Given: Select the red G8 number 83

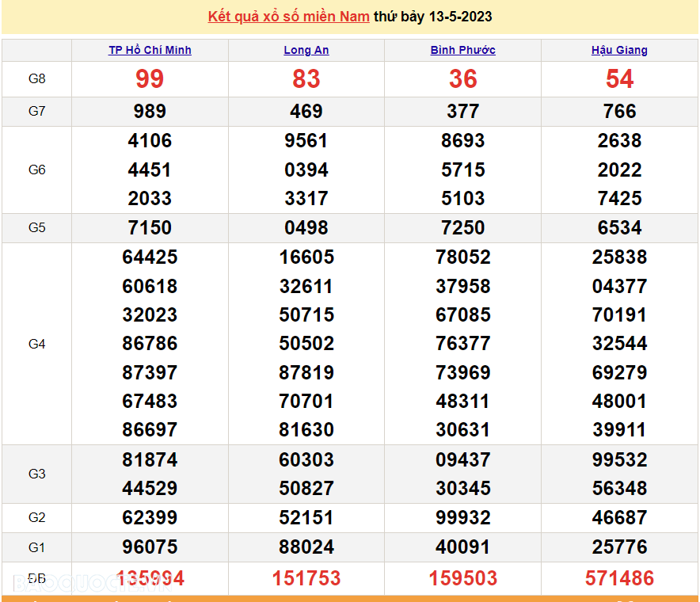Looking at the screenshot, I should tap(306, 79).
